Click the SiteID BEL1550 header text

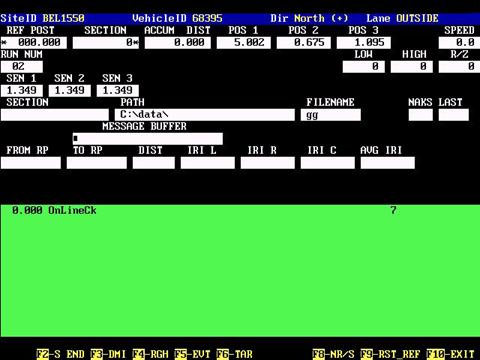click(42, 18)
